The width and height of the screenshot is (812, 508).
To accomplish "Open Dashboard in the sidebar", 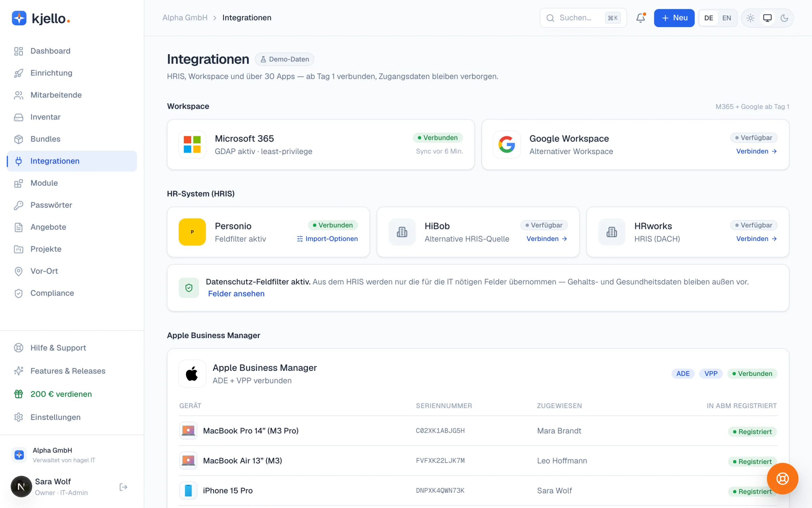I will [72, 51].
